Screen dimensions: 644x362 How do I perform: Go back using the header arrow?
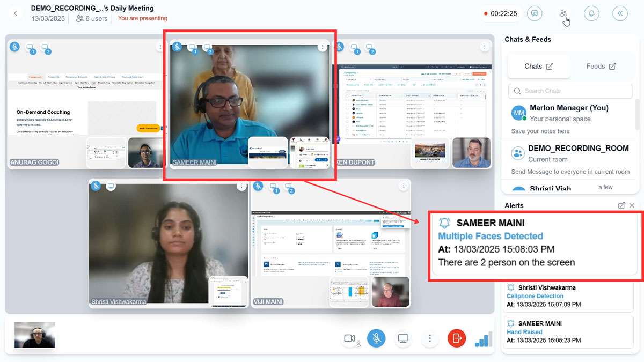pos(16,14)
